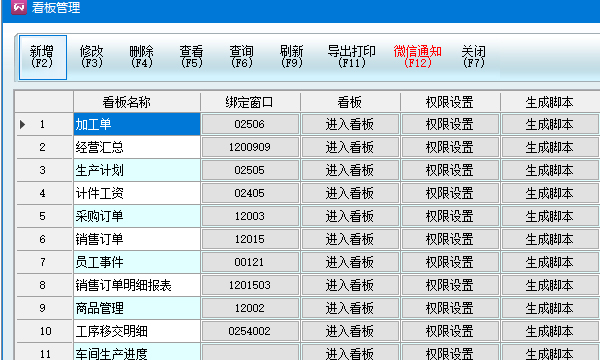600x360 pixels.
Task: Select the 销售订单明细报表 name cell
Action: coord(137,285)
